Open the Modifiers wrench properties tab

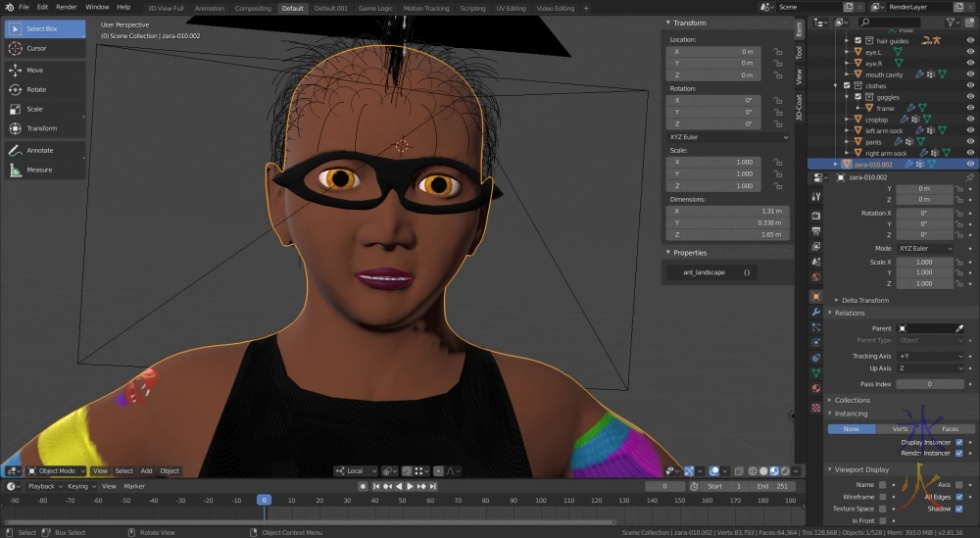(x=815, y=313)
